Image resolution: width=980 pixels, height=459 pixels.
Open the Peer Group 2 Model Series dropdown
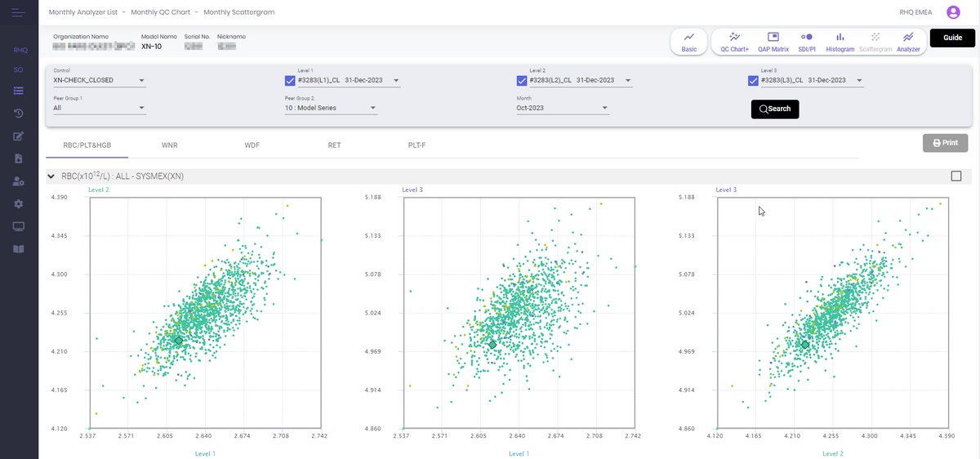[x=331, y=108]
